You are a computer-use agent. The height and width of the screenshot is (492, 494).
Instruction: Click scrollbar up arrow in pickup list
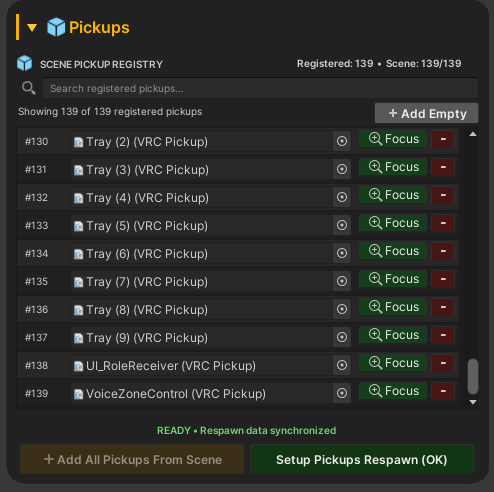pyautogui.click(x=473, y=134)
